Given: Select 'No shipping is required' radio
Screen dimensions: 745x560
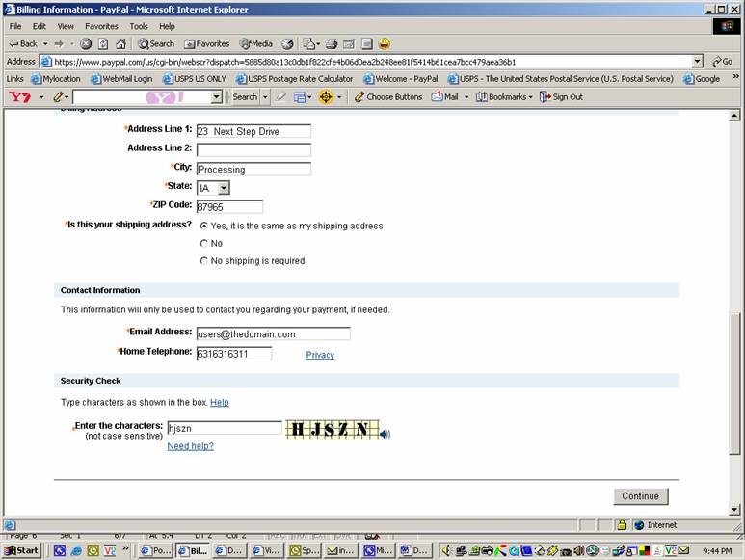Looking at the screenshot, I should coord(203,261).
